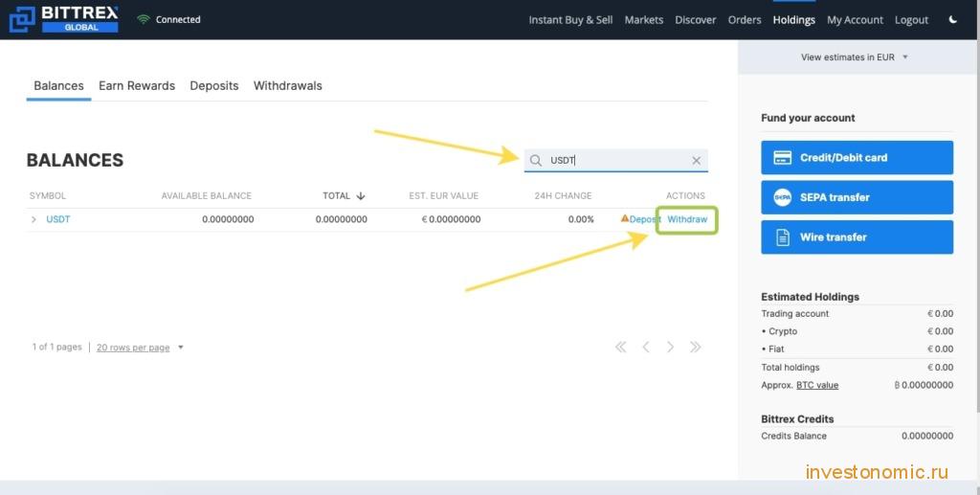This screenshot has width=980, height=495.
Task: Click the Connected wifi status icon
Action: [144, 19]
